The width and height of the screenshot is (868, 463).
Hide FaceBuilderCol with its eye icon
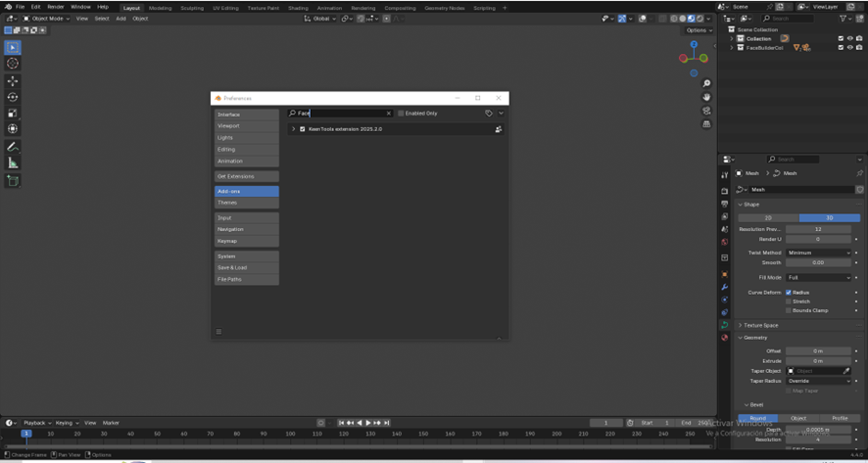pyautogui.click(x=849, y=48)
